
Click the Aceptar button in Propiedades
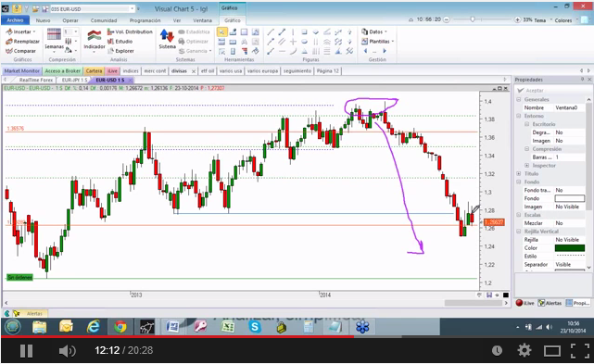click(x=530, y=91)
